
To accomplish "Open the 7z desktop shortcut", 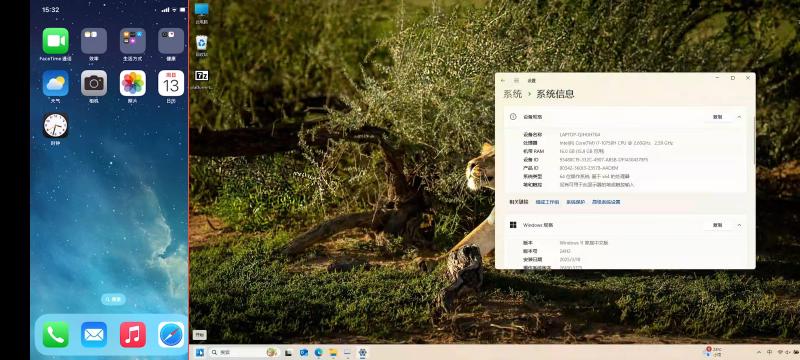I will tap(202, 76).
